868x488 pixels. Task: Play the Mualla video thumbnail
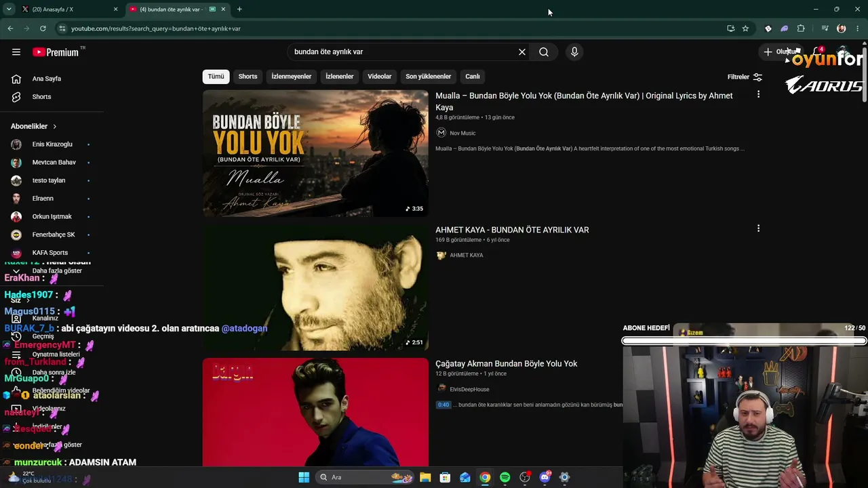click(315, 154)
